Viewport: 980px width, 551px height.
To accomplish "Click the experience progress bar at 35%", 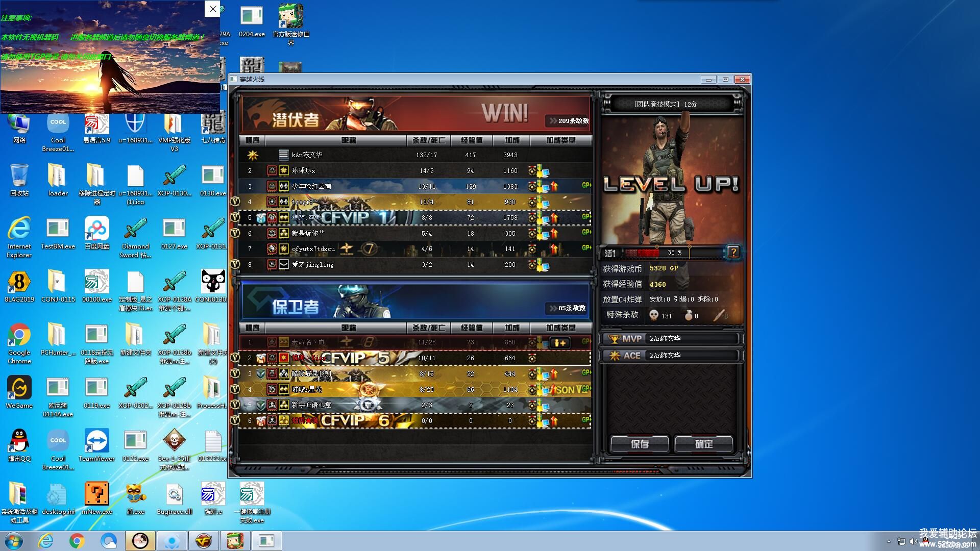I will tap(674, 253).
